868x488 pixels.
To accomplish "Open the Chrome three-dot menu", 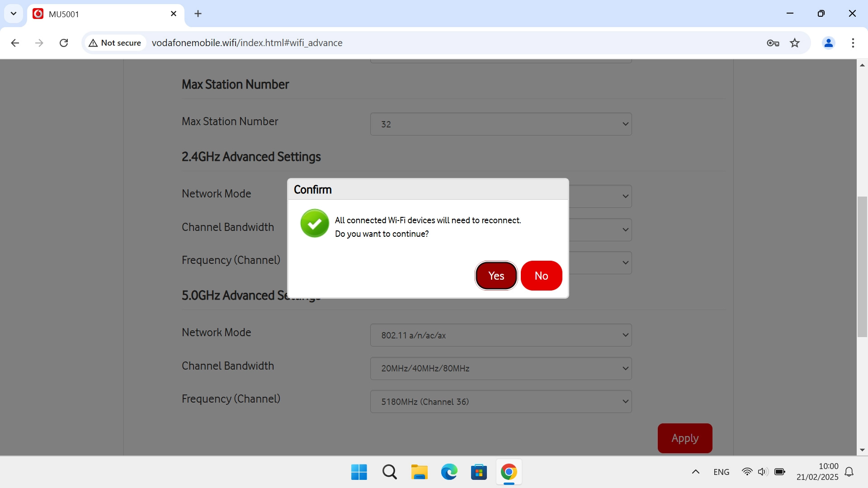I will pos(853,43).
